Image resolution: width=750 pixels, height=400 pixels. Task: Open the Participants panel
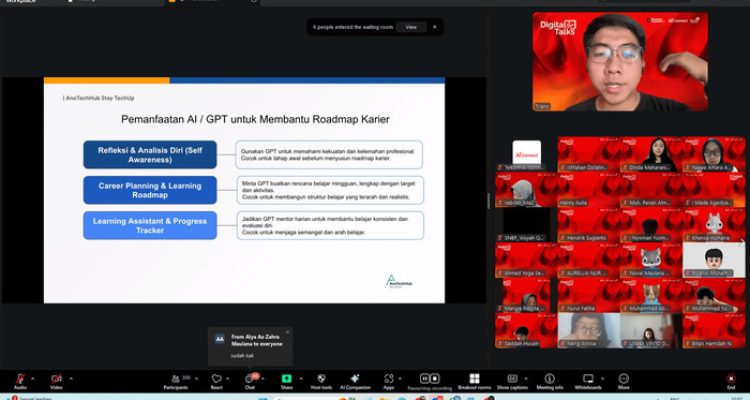point(176,381)
